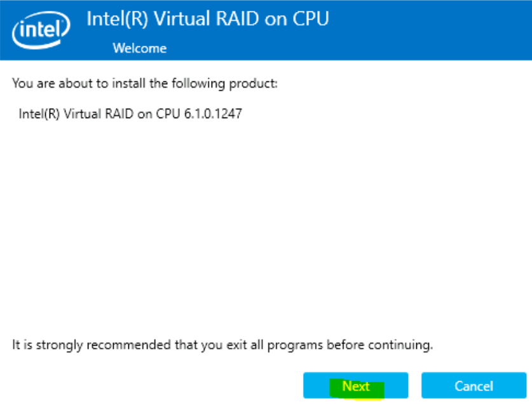532x404 pixels.
Task: Click the "You are about to install" text
Action: (x=145, y=83)
